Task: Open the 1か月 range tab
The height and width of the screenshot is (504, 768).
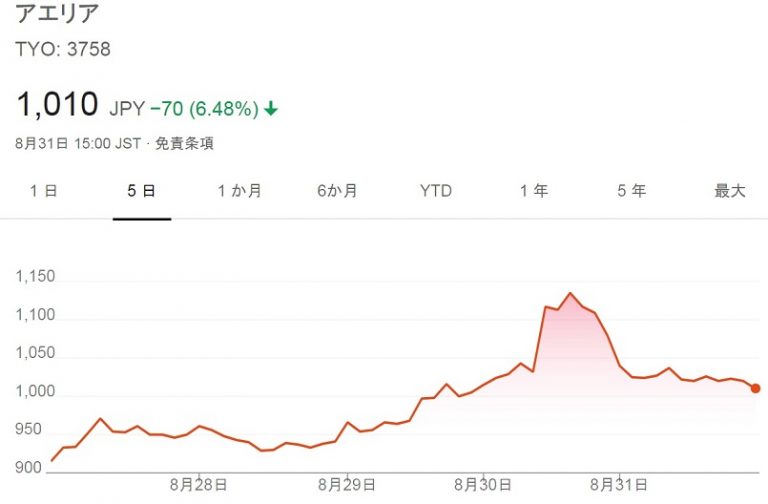Action: (x=240, y=191)
